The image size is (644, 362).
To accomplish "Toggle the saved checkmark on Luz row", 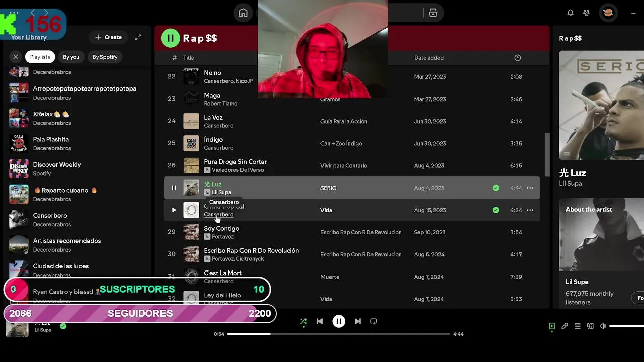I will pyautogui.click(x=496, y=188).
